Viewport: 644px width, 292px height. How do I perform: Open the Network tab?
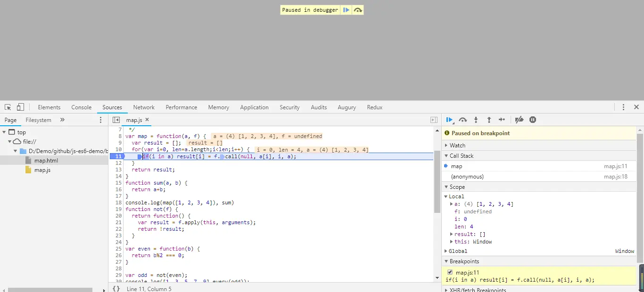144,107
